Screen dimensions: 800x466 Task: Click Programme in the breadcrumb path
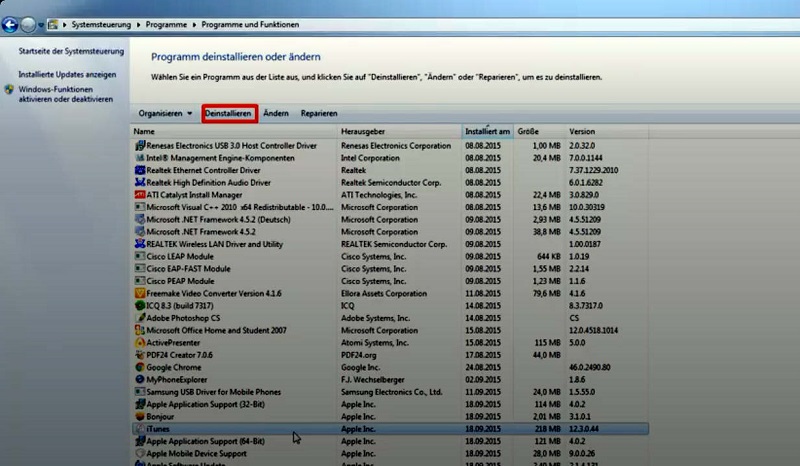coord(166,24)
